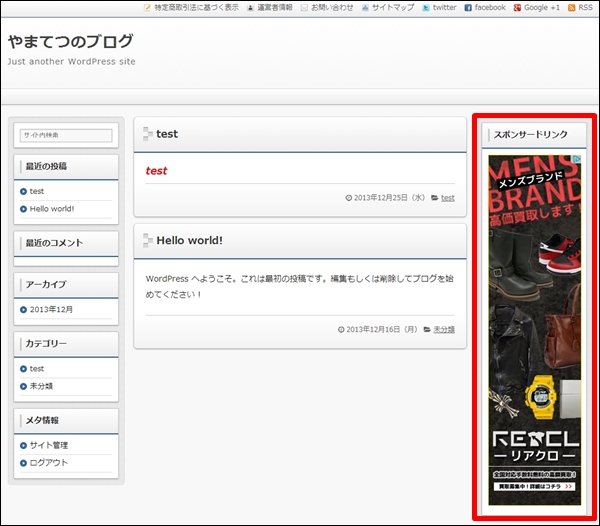Viewport: 600px width, 526px height.
Task: Click the スポンサードリンク heading
Action: pos(530,135)
